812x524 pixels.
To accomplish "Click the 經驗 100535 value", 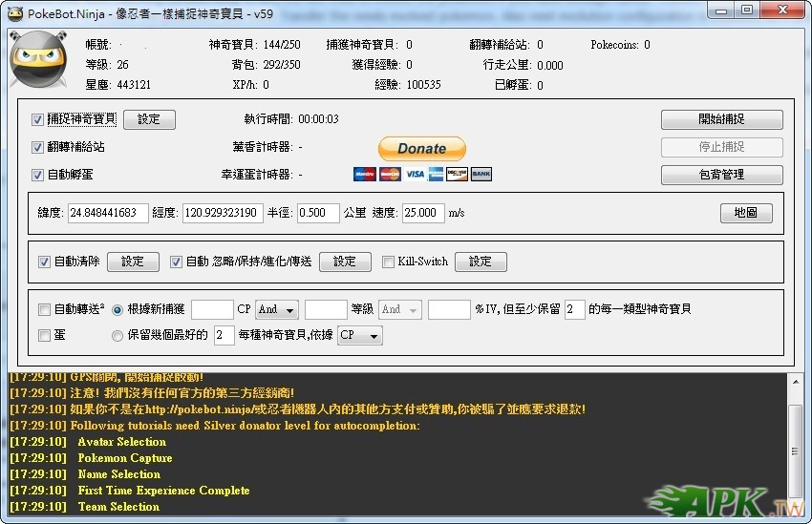I will (423, 85).
